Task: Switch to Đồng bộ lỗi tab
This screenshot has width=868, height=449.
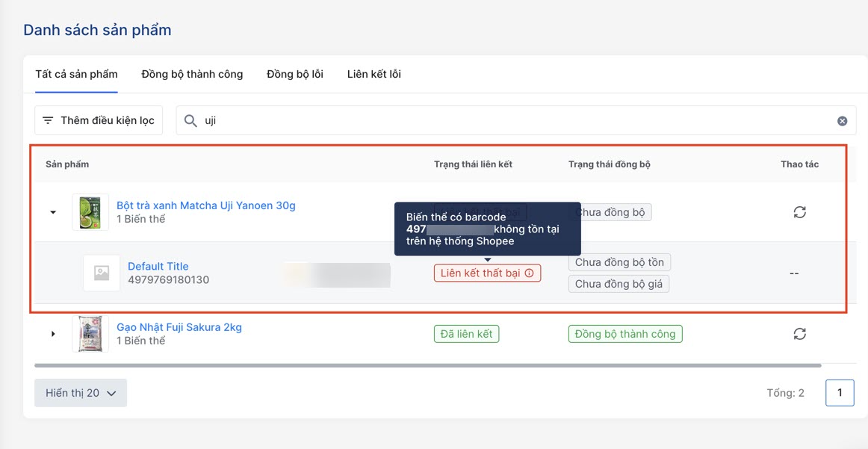Action: [x=295, y=74]
